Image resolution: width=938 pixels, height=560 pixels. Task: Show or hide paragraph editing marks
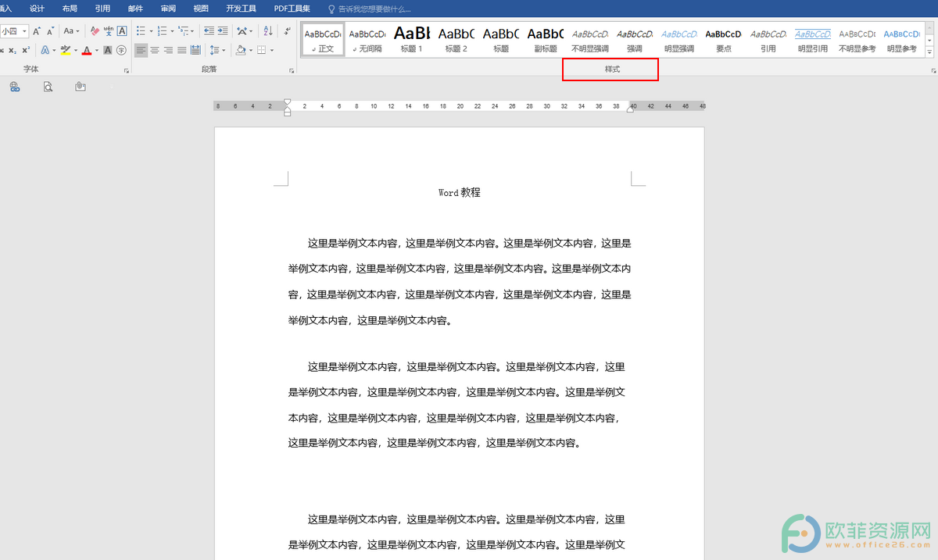(x=286, y=31)
